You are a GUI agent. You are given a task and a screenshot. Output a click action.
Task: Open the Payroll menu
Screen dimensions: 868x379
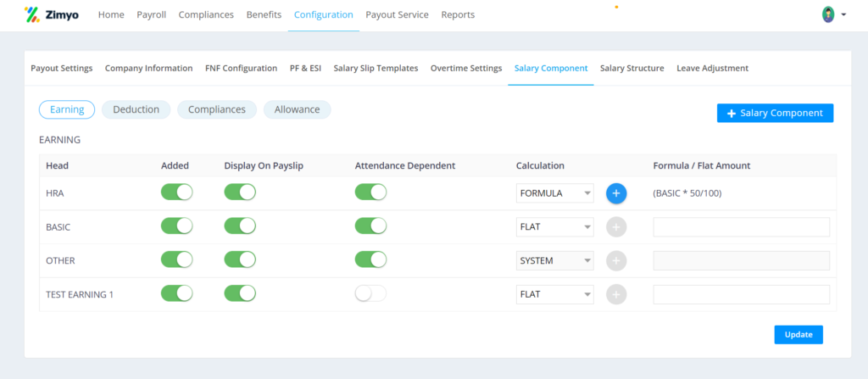(151, 15)
